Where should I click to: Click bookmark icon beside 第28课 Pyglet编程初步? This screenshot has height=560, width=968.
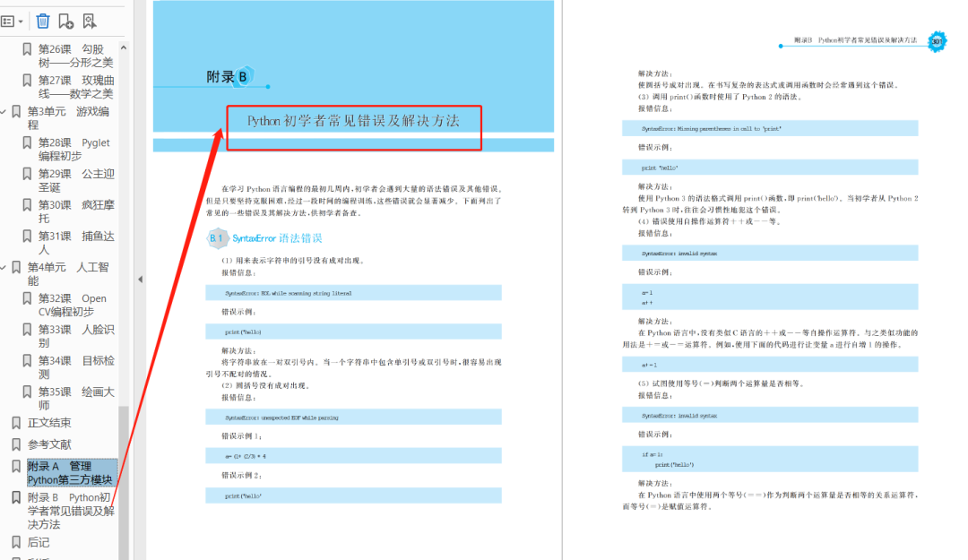click(x=27, y=142)
